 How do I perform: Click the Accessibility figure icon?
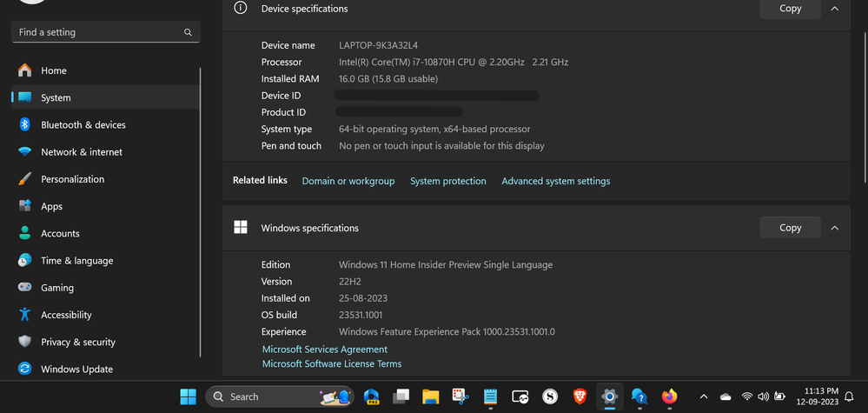click(25, 315)
